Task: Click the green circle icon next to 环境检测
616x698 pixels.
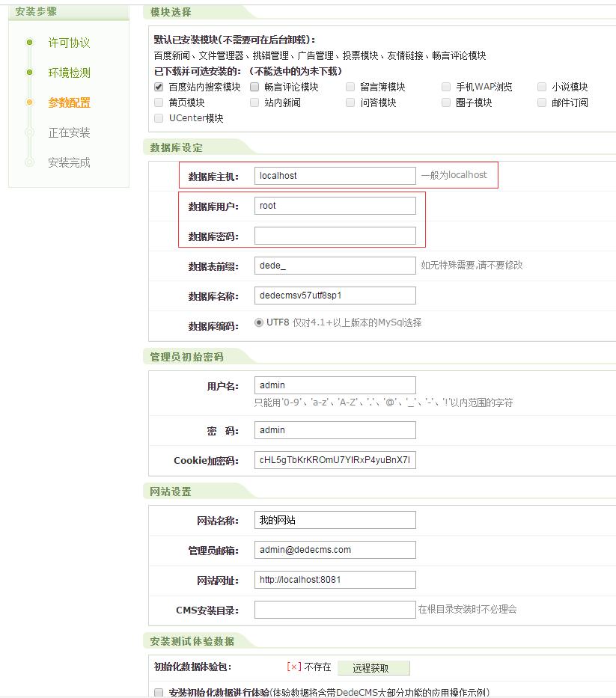Action: [x=29, y=72]
